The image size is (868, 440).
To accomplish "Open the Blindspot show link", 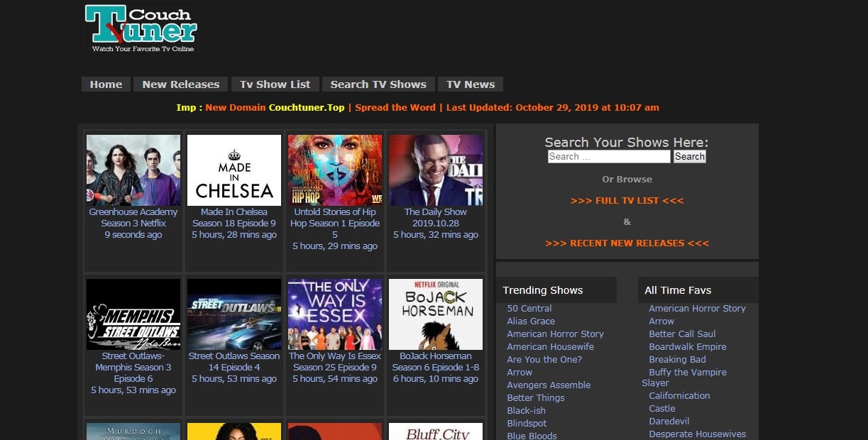I will pyautogui.click(x=527, y=424).
